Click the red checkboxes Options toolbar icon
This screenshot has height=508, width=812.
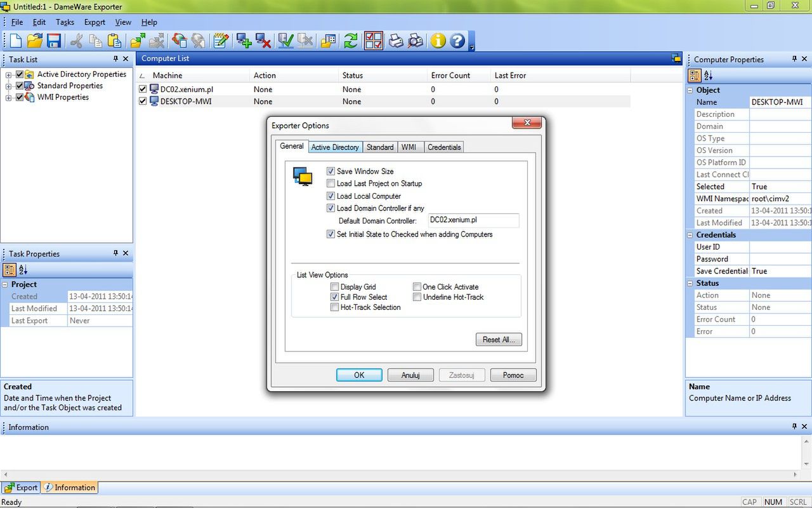[x=374, y=41]
